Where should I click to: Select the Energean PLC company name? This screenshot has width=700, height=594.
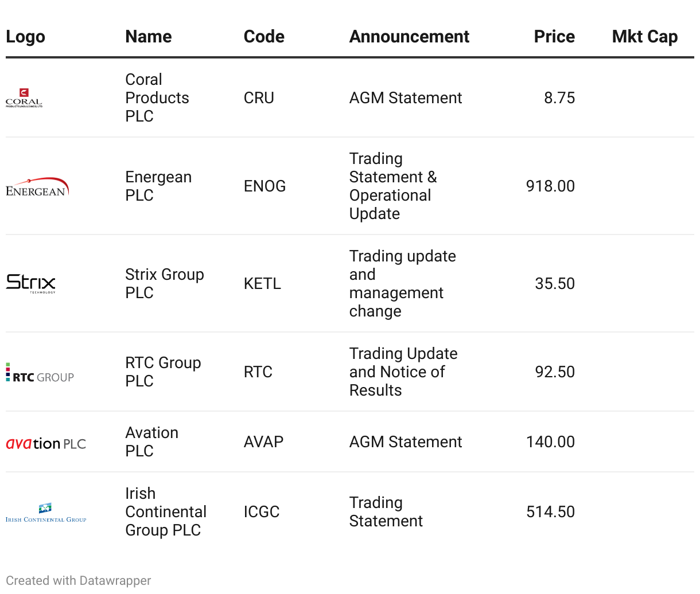pos(158,186)
